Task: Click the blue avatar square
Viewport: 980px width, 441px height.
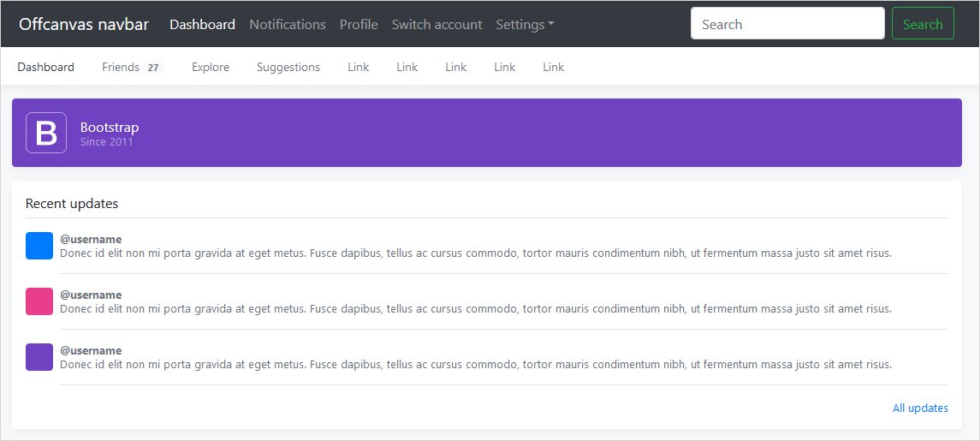Action: (x=39, y=246)
